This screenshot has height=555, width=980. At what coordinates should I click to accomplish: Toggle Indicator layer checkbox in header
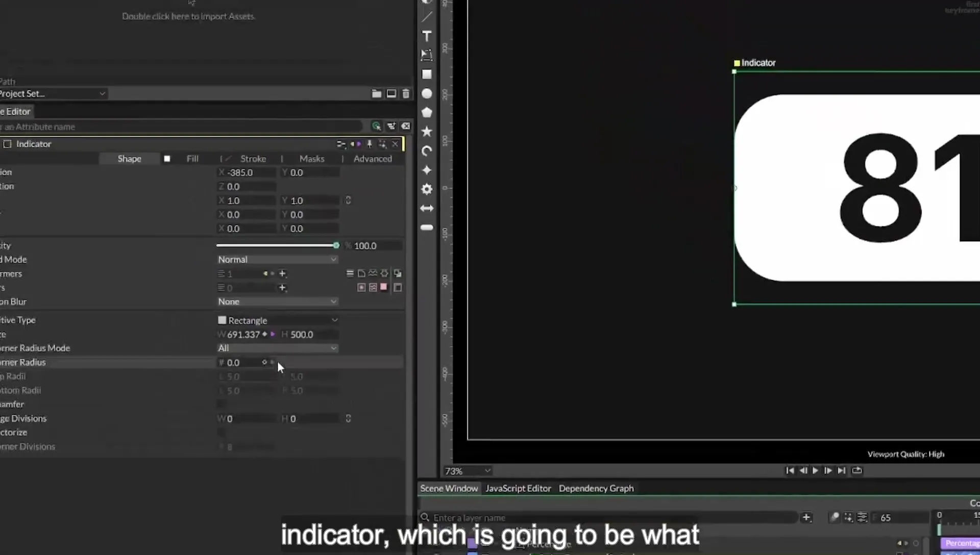pos(7,144)
